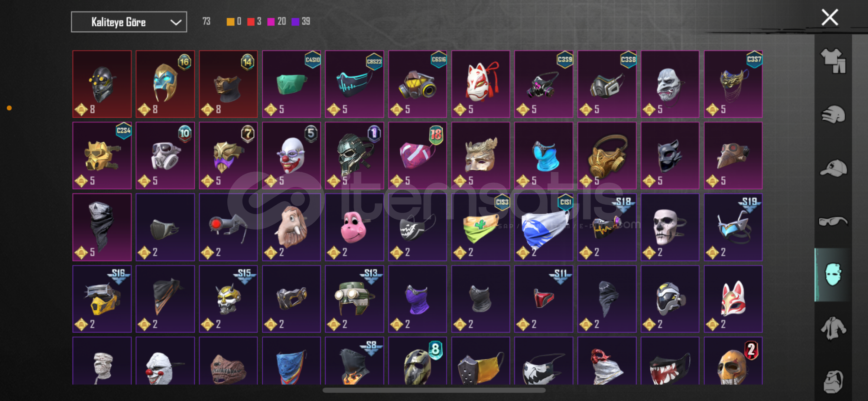Filter by the orange quality swatch
The height and width of the screenshot is (401, 868).
pyautogui.click(x=230, y=22)
